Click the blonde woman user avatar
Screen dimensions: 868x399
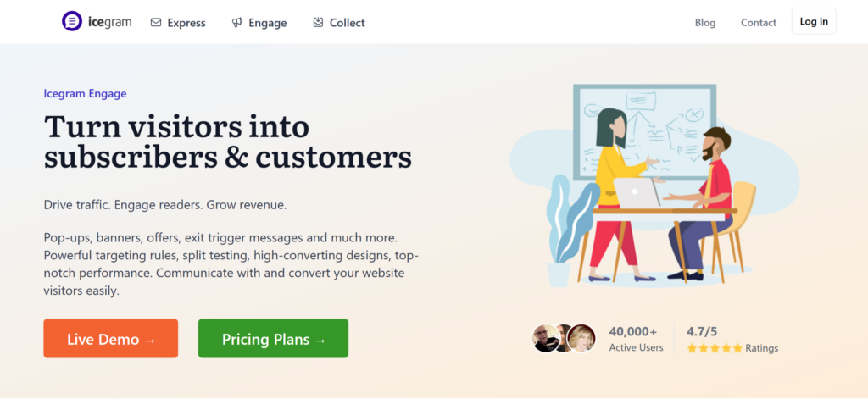pyautogui.click(x=581, y=338)
